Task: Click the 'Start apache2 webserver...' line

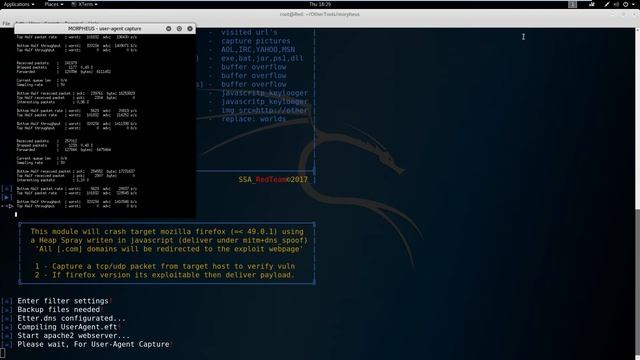Action: (73, 336)
